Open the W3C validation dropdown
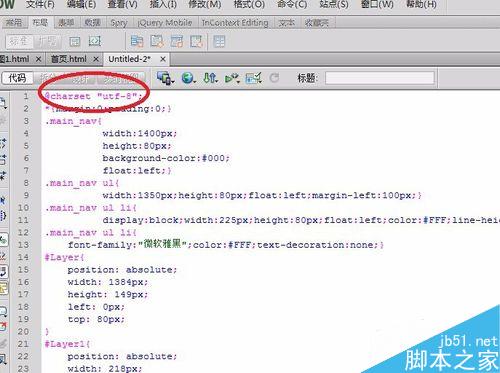The height and width of the screenshot is (373, 500). coord(232,78)
